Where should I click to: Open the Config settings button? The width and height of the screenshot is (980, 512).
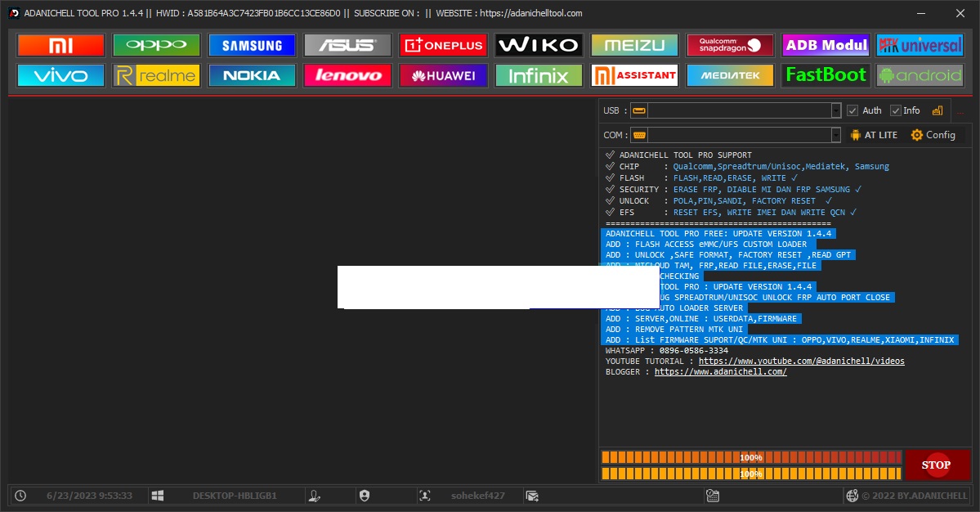point(933,135)
